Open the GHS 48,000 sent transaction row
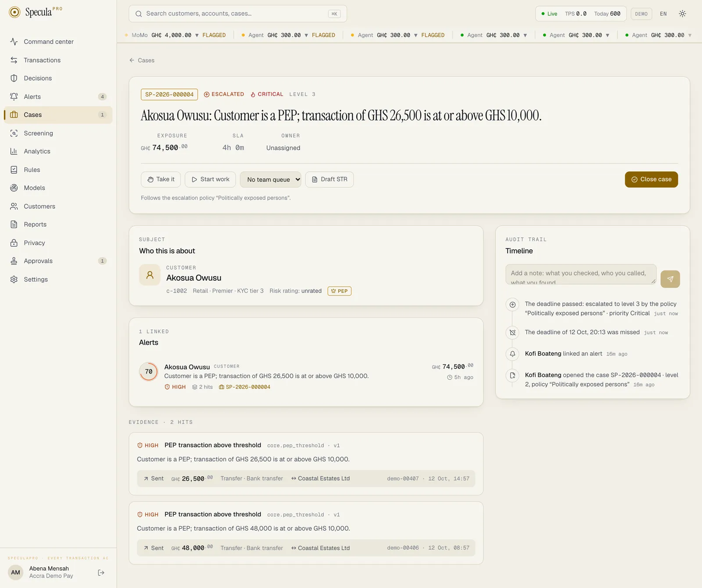The width and height of the screenshot is (702, 588). [x=306, y=548]
